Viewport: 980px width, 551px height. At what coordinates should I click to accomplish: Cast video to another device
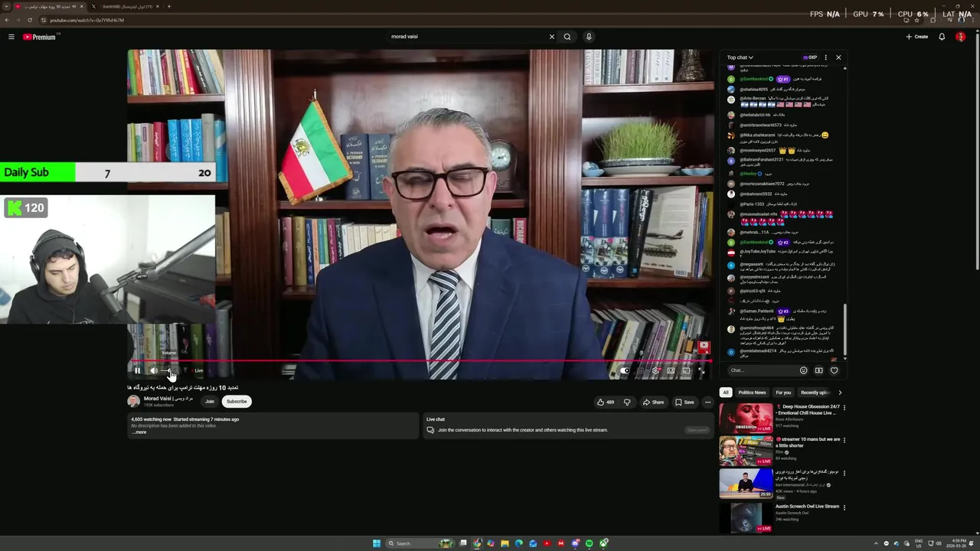click(x=686, y=370)
